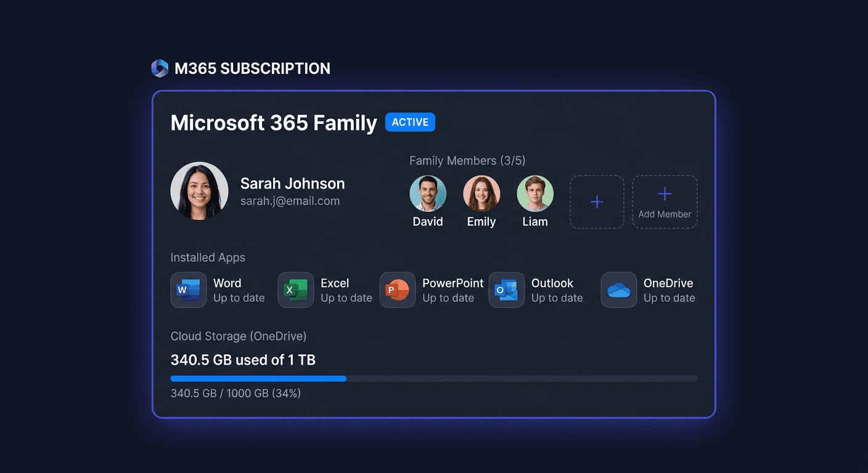Click the ACTIVE status badge

(x=409, y=122)
